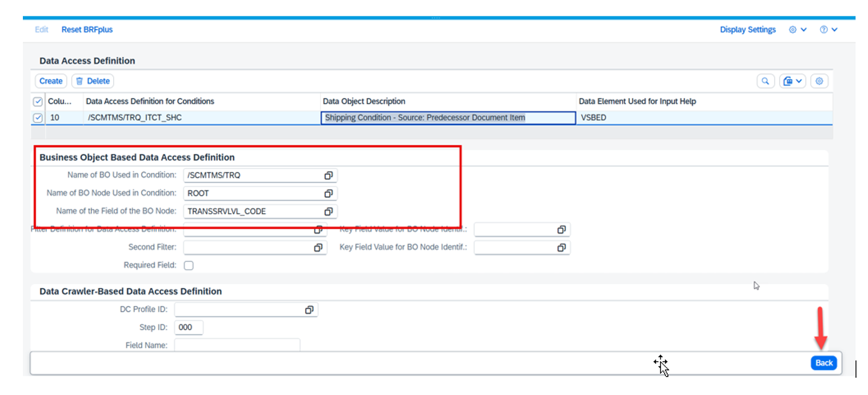Open value help for TRANSSRVLVL_CODE field
Screen dimensions: 868x395
[x=329, y=211]
